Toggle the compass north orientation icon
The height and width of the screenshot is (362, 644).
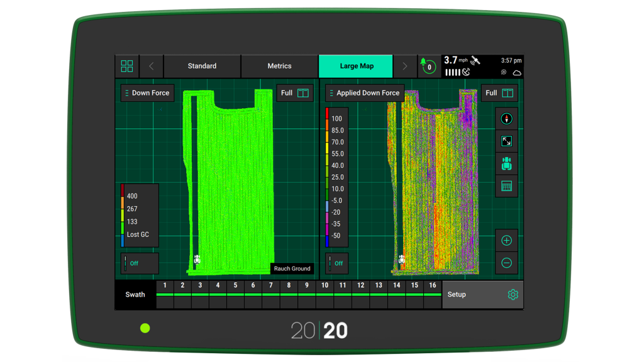point(506,119)
